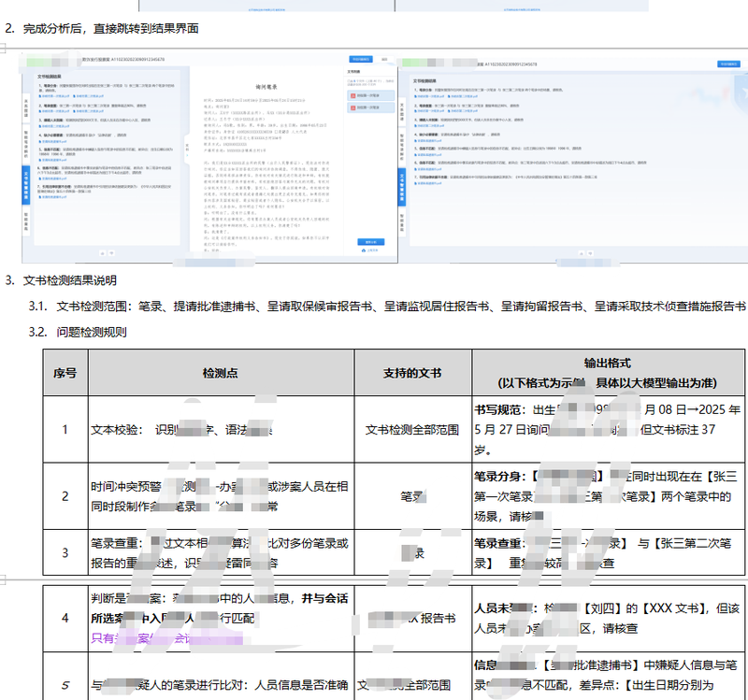Click thumbs-up icon in right result screenshot
The height and width of the screenshot is (700, 748).
click(581, 253)
